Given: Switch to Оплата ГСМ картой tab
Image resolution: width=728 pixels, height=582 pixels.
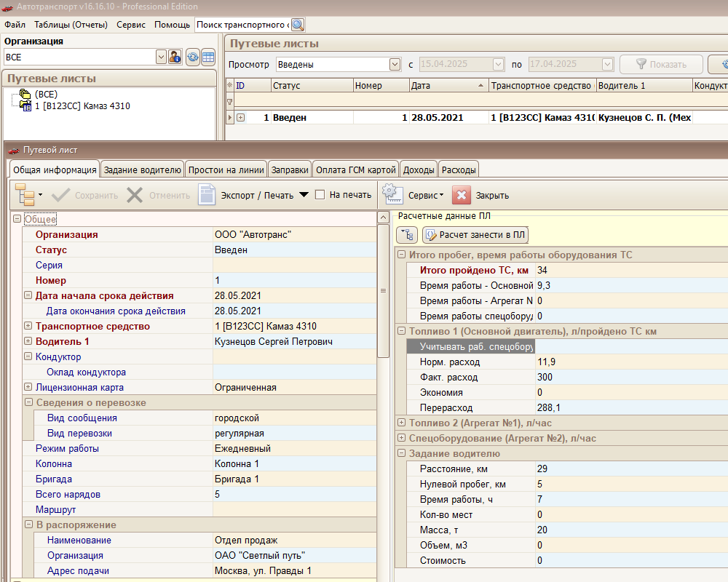Looking at the screenshot, I should coord(356,170).
